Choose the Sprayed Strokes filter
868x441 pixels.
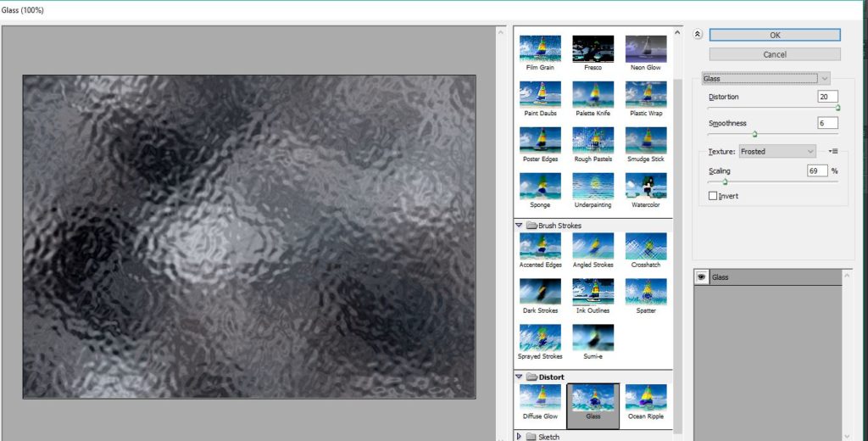click(x=540, y=338)
